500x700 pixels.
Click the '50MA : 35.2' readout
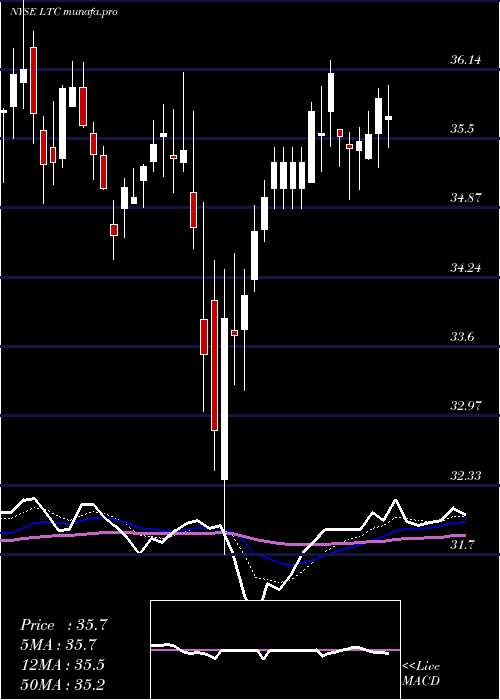pyautogui.click(x=62, y=684)
